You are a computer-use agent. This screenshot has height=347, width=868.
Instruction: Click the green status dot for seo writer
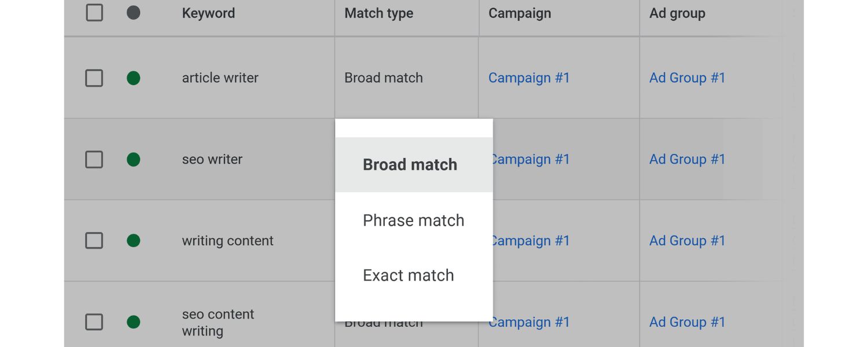133,159
